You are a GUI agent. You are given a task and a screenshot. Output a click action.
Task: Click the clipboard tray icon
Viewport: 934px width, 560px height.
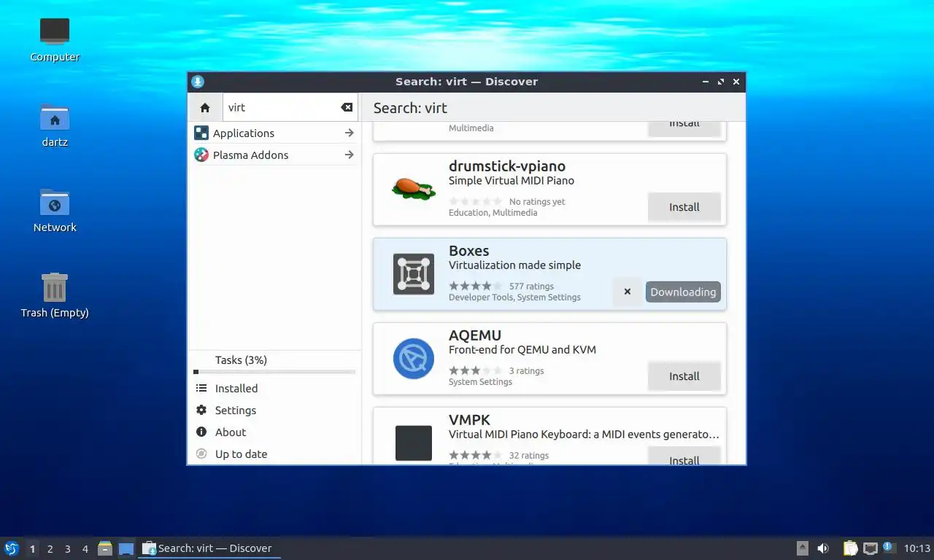[850, 548]
